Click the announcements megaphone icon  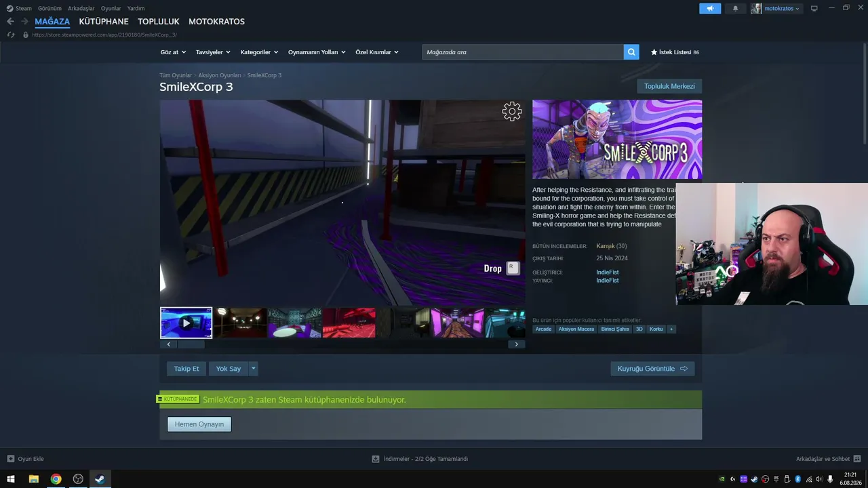[710, 8]
